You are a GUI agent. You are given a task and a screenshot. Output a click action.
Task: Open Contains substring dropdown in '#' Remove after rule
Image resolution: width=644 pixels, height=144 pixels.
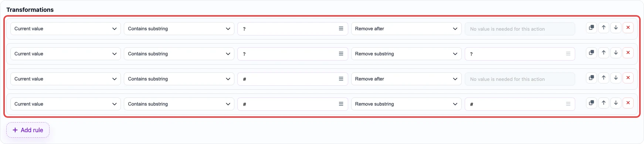pyautogui.click(x=179, y=79)
